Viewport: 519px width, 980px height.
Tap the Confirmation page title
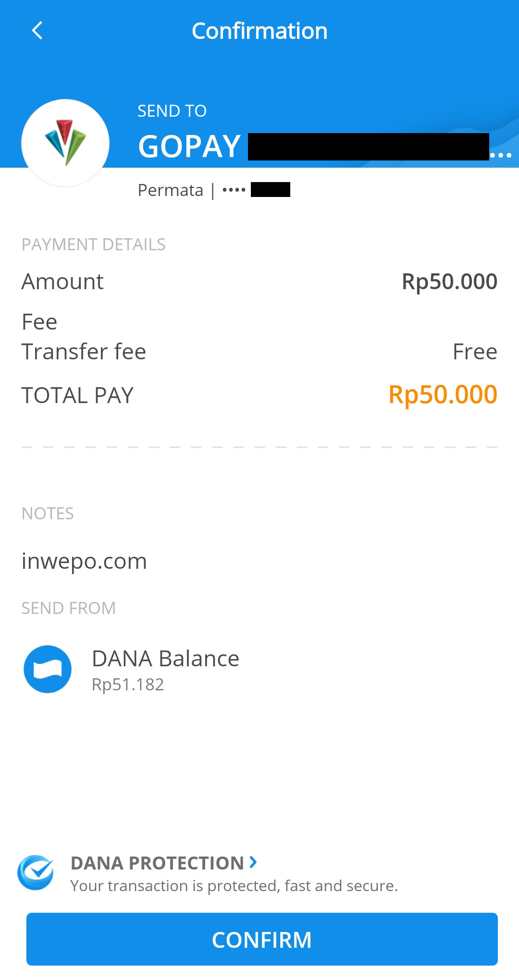tap(259, 31)
